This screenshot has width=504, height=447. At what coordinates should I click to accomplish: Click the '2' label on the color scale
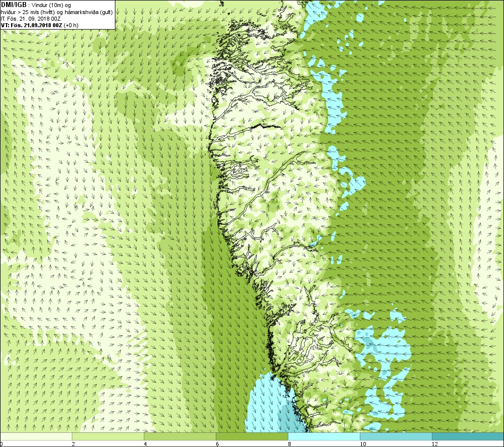click(x=74, y=444)
